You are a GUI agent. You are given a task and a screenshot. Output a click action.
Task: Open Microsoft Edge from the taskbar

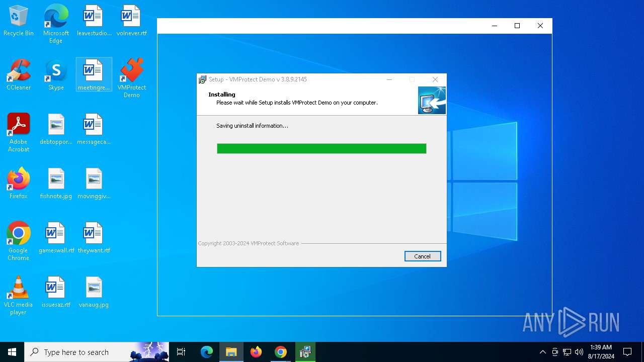pyautogui.click(x=207, y=352)
